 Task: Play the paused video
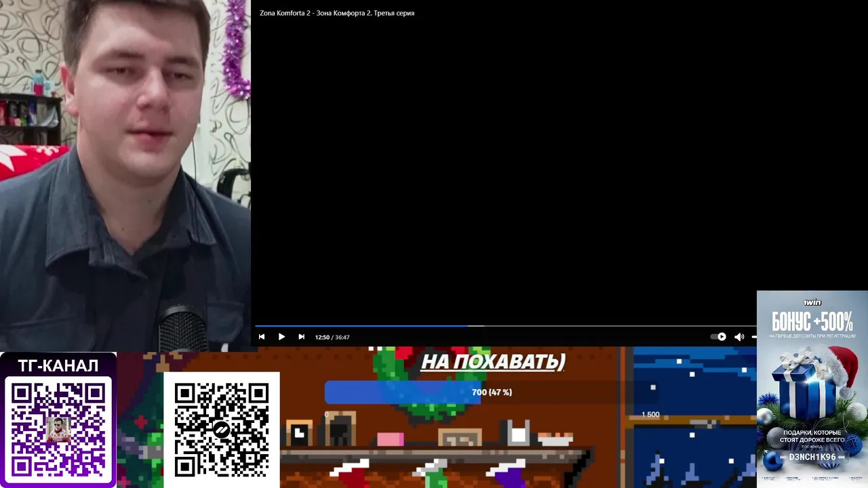[x=281, y=337]
